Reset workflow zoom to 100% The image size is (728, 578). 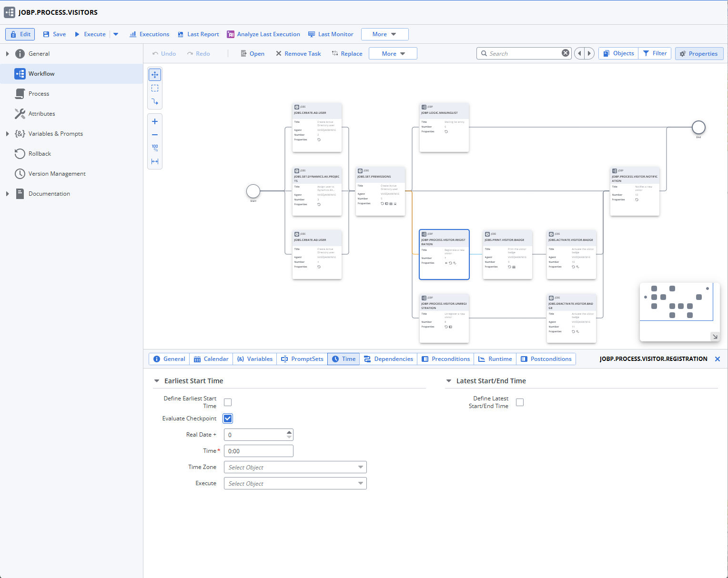155,148
